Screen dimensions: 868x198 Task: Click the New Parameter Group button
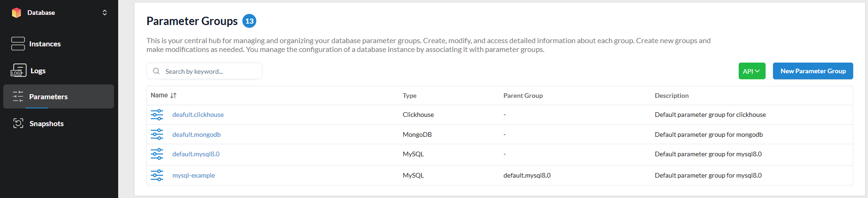pos(812,71)
